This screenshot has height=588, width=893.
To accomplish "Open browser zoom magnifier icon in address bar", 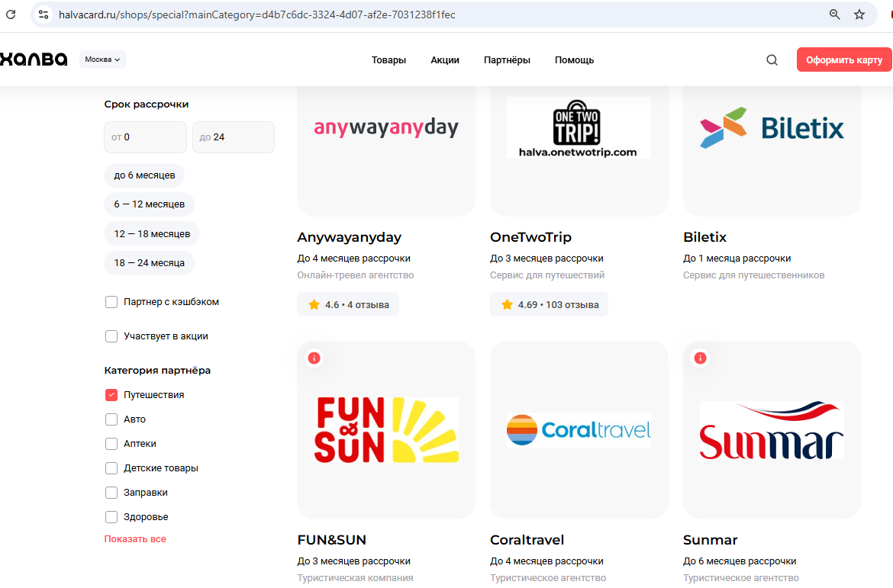I will pos(835,14).
